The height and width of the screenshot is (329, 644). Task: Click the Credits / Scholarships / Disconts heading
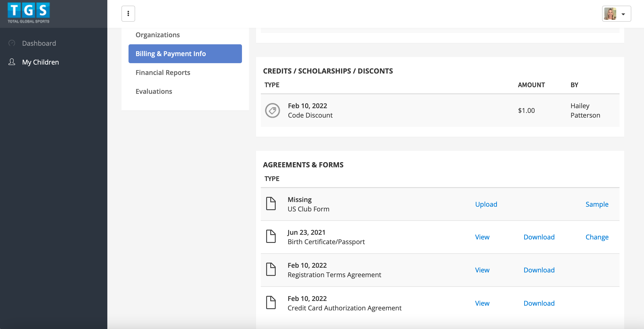click(328, 71)
